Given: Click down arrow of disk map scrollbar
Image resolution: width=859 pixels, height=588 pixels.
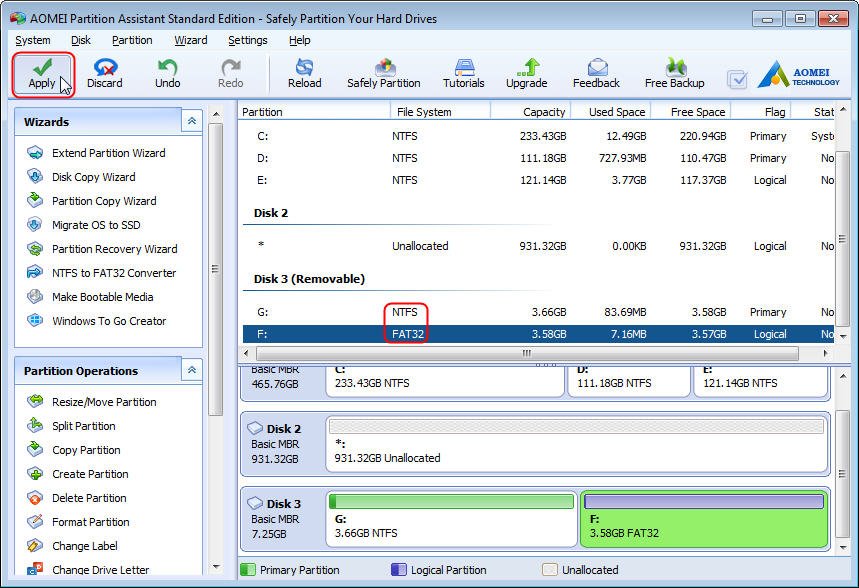Looking at the screenshot, I should [x=843, y=547].
